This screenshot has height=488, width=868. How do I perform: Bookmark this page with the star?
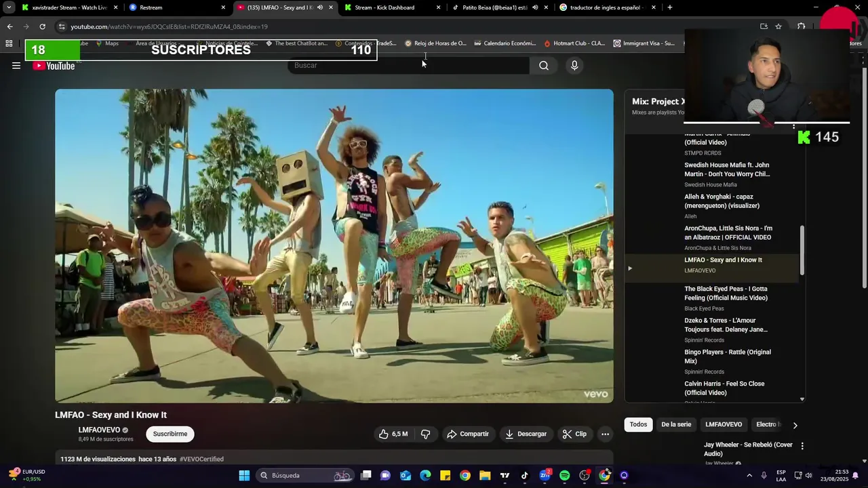(x=778, y=26)
